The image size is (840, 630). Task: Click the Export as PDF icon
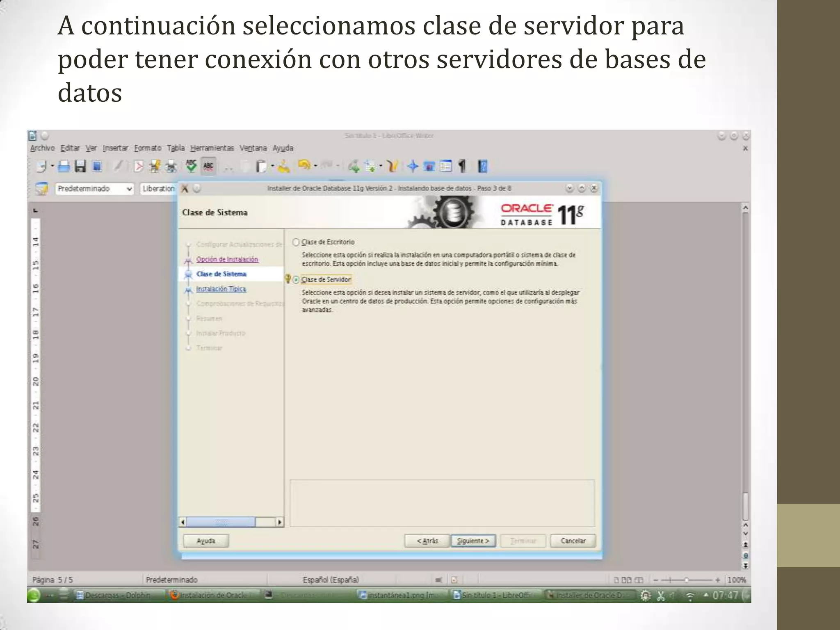[x=139, y=166]
